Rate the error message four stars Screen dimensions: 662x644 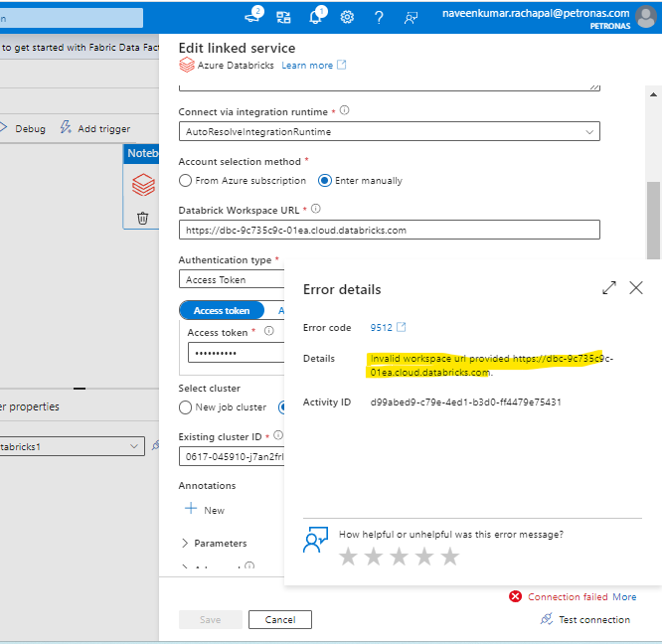pos(424,557)
